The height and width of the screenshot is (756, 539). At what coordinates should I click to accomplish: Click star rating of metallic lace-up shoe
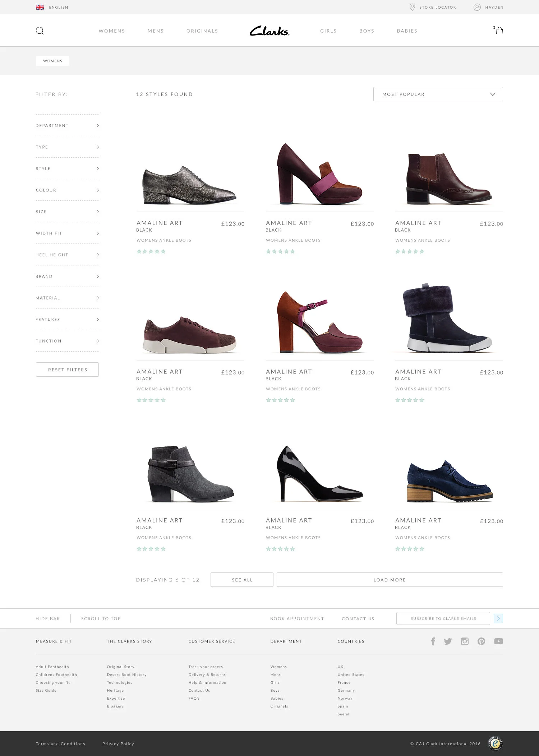151,251
